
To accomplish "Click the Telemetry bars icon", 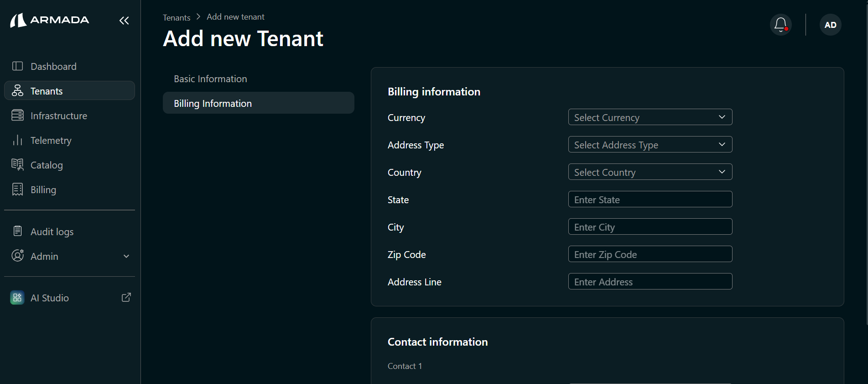I will [17, 140].
